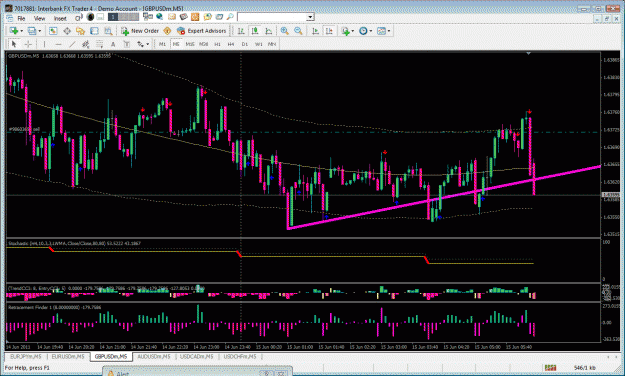625x376 pixels.
Task: Open the Navigator panel icon
Action: click(x=81, y=31)
